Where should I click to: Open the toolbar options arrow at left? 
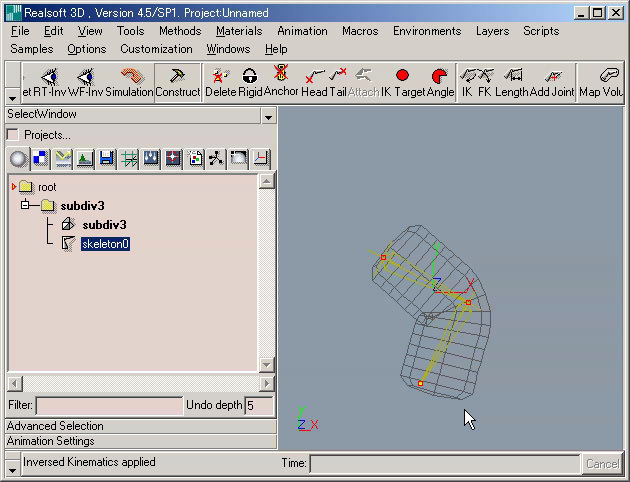click(12, 98)
